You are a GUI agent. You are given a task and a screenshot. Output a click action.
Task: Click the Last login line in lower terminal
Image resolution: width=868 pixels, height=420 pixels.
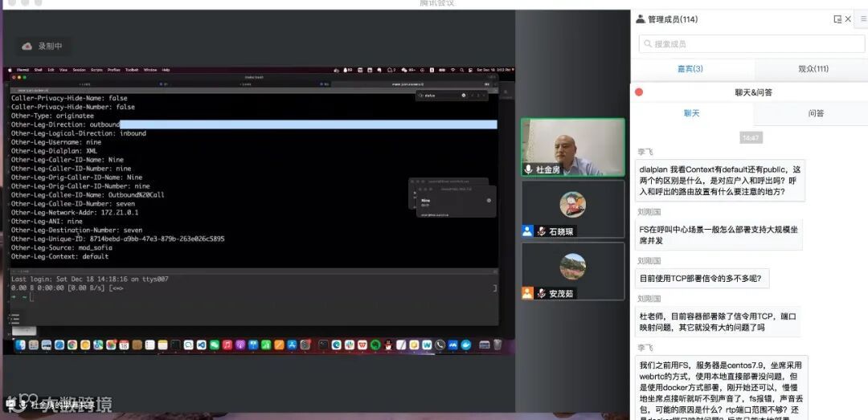tap(90, 279)
